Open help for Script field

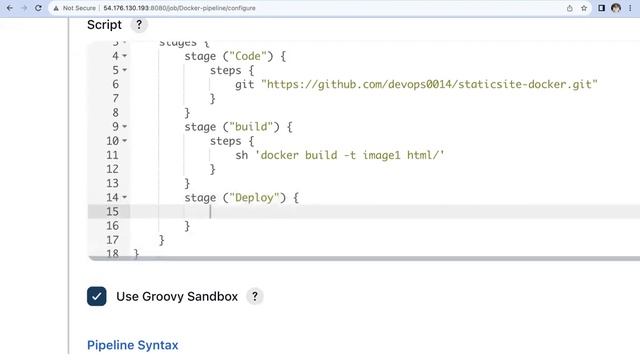[139, 25]
